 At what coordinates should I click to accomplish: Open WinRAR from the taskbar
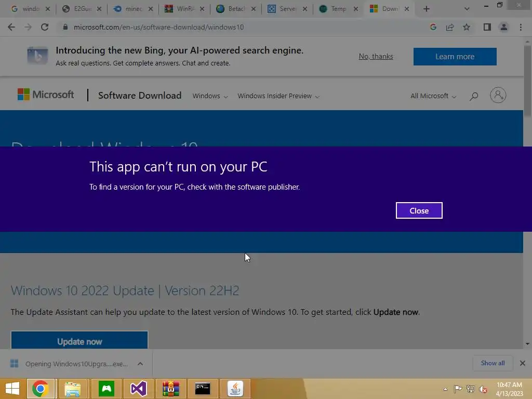170,389
